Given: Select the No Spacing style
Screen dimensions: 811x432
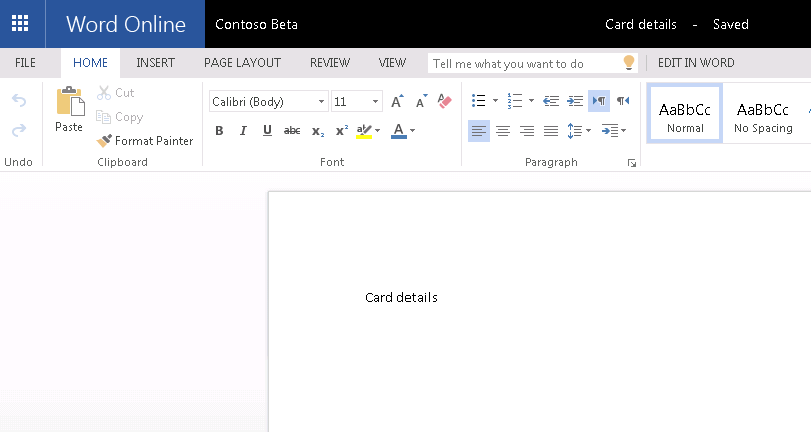Looking at the screenshot, I should tap(762, 115).
